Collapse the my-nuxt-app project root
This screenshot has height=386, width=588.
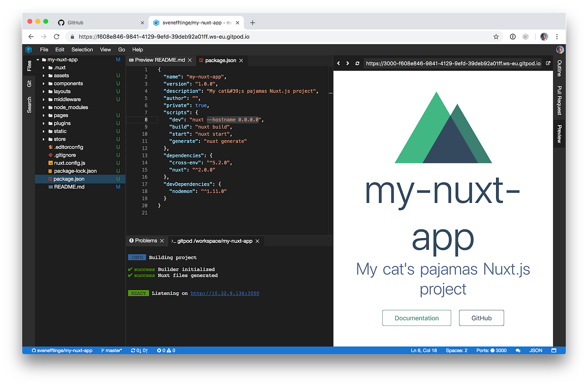(x=37, y=59)
